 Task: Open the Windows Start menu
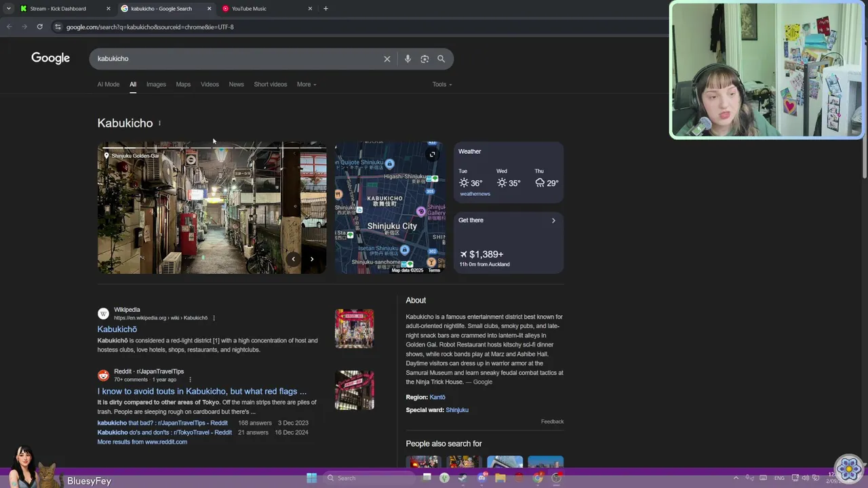click(x=311, y=478)
